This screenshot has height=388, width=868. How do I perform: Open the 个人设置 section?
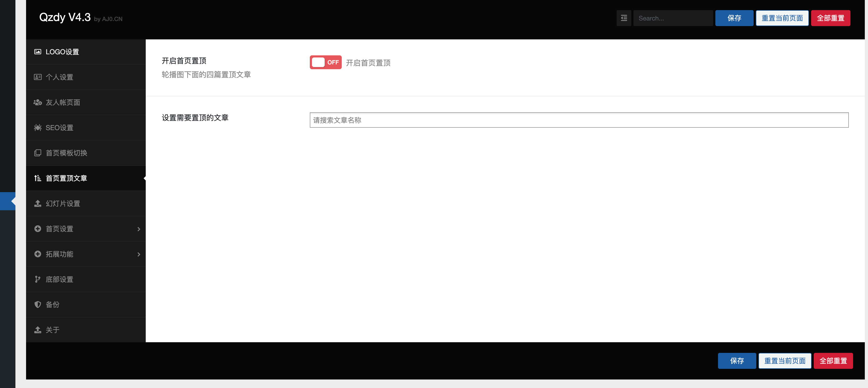(86, 77)
